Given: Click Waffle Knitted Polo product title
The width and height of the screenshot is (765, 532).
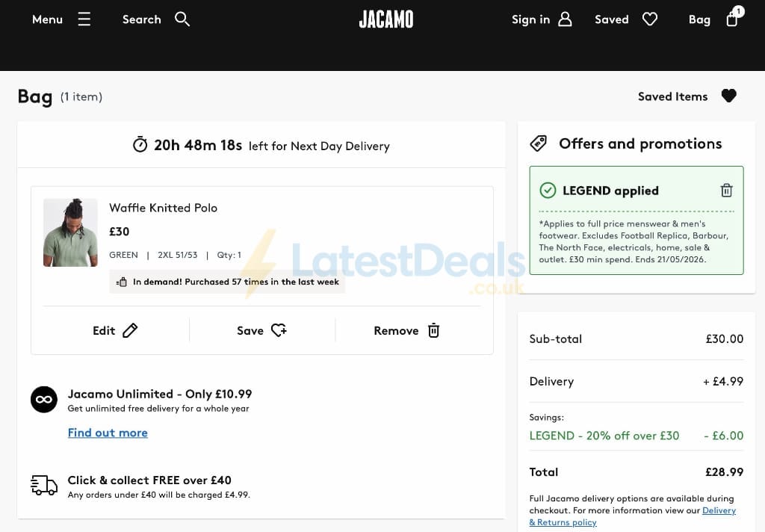Looking at the screenshot, I should [x=164, y=208].
